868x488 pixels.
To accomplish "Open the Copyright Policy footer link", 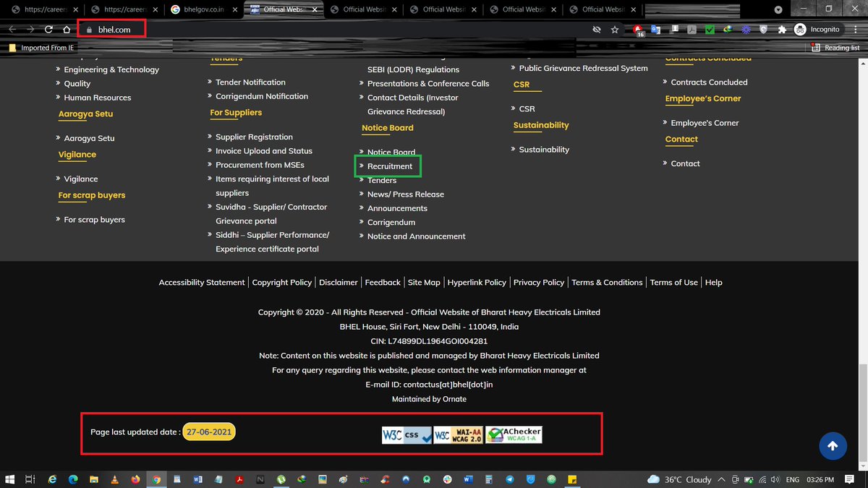I will point(282,283).
